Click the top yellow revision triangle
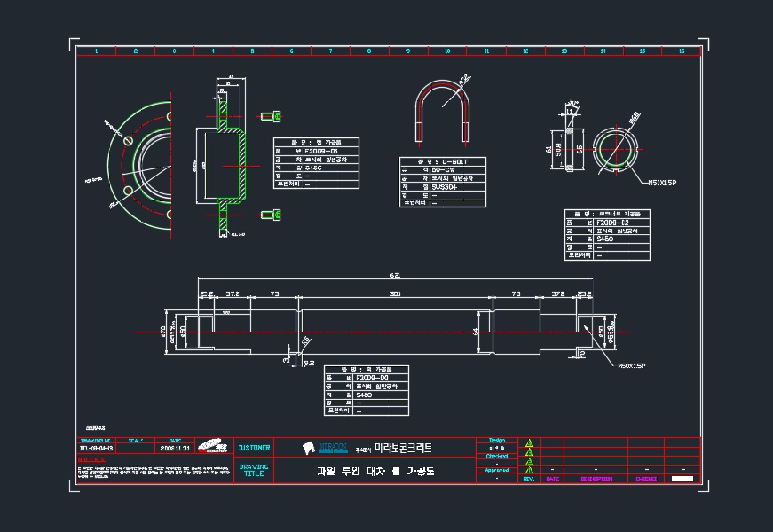 click(x=529, y=442)
